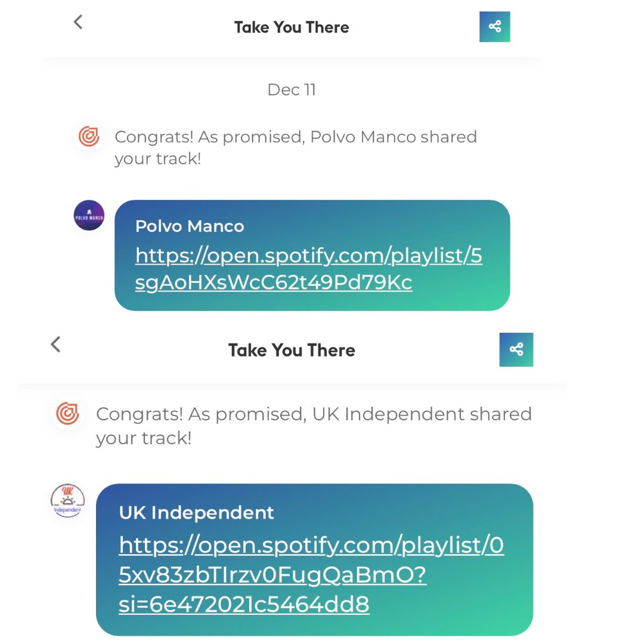The height and width of the screenshot is (644, 644).
Task: Click the upper Take You There title
Action: 292,27
